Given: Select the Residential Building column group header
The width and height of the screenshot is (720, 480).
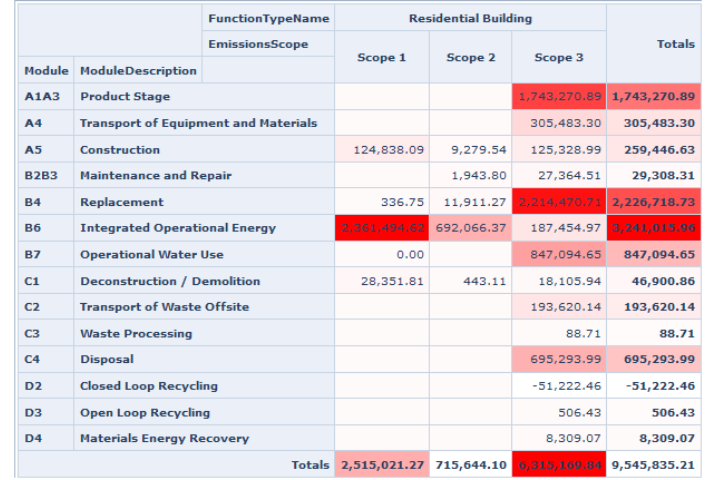Looking at the screenshot, I should [x=470, y=19].
